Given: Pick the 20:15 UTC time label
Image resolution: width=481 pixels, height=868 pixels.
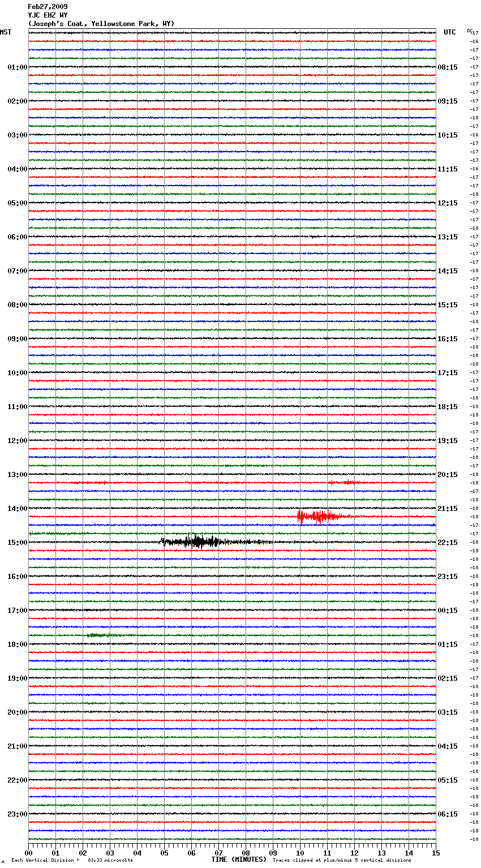Looking at the screenshot, I should (x=448, y=475).
